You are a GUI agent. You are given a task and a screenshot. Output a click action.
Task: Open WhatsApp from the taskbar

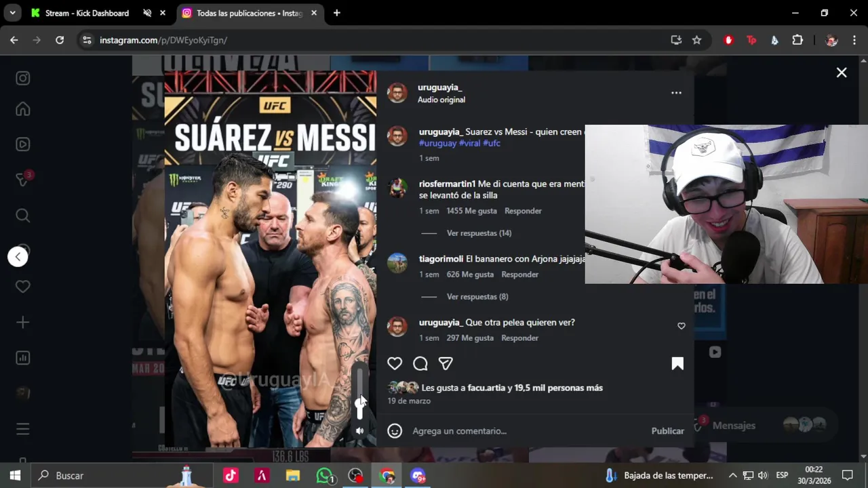tap(325, 476)
